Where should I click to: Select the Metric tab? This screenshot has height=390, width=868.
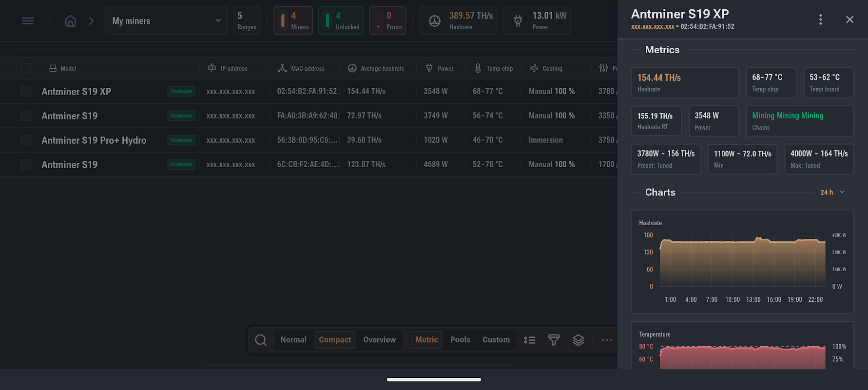coord(427,340)
